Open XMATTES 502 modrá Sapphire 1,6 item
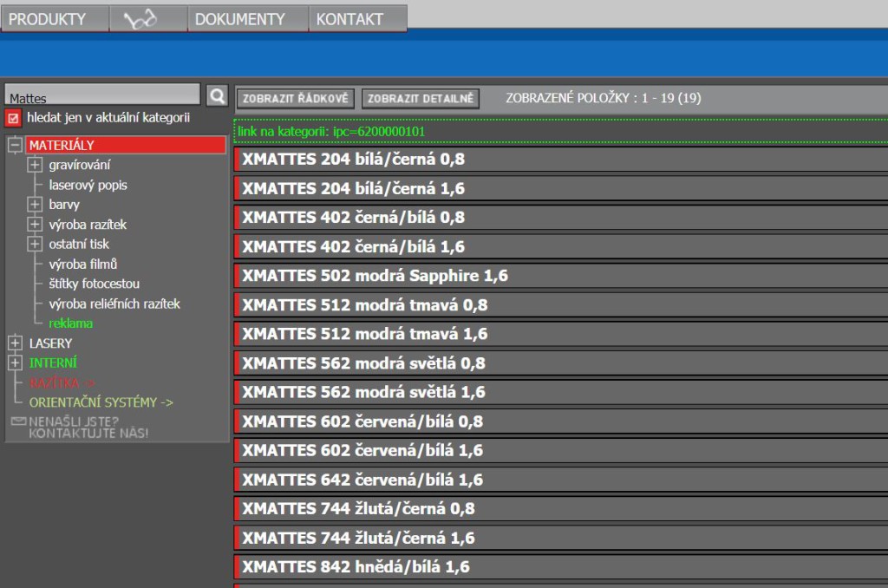888x588 pixels. click(x=375, y=276)
